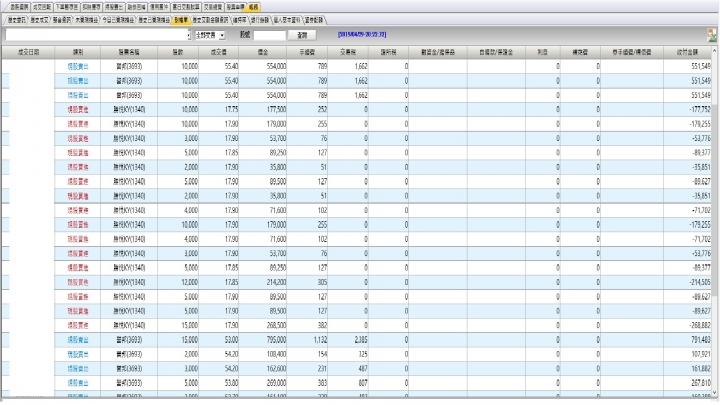
Task: Click the stock name in the -268,882 row
Action: (x=129, y=326)
